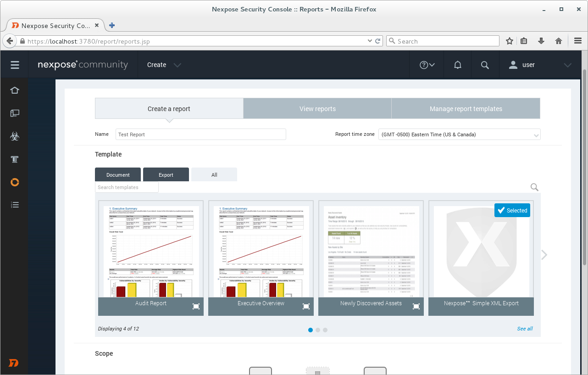Click the 'Displaying 4 of 12' text
Viewport: 588px width, 375px height.
(x=118, y=329)
